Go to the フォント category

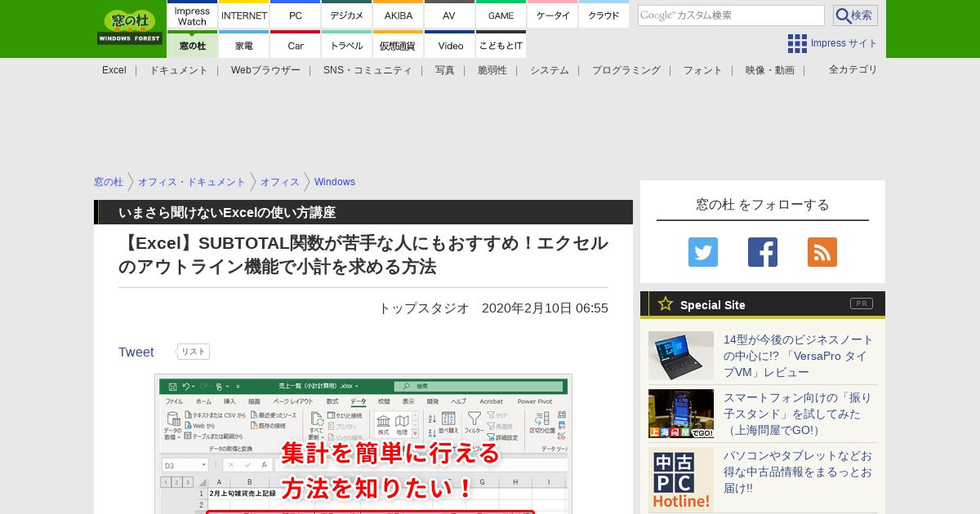[703, 70]
